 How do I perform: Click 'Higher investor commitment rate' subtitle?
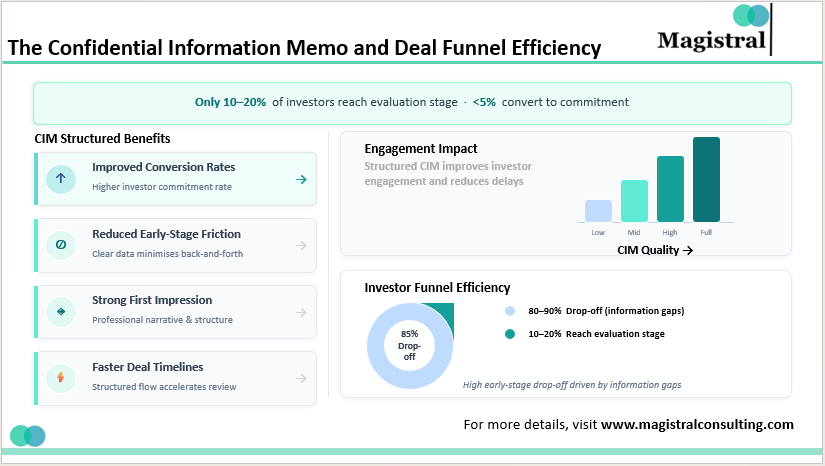162,187
